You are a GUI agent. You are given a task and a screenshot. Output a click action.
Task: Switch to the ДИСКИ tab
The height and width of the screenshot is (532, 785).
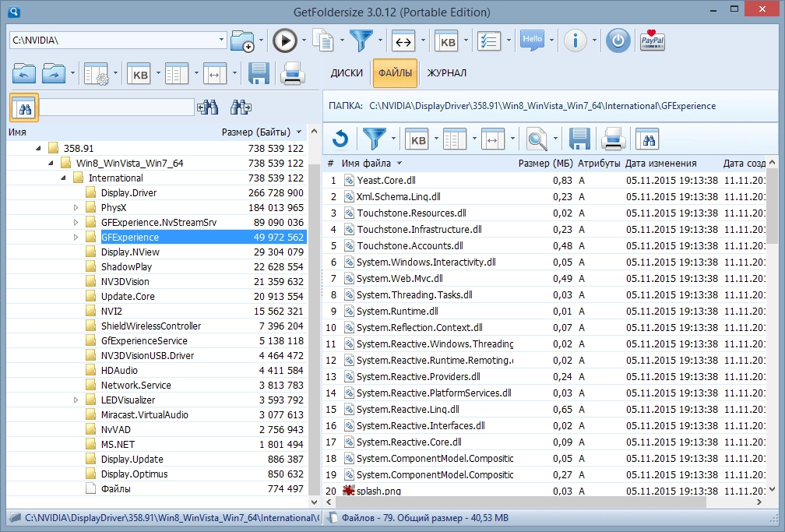coord(347,73)
